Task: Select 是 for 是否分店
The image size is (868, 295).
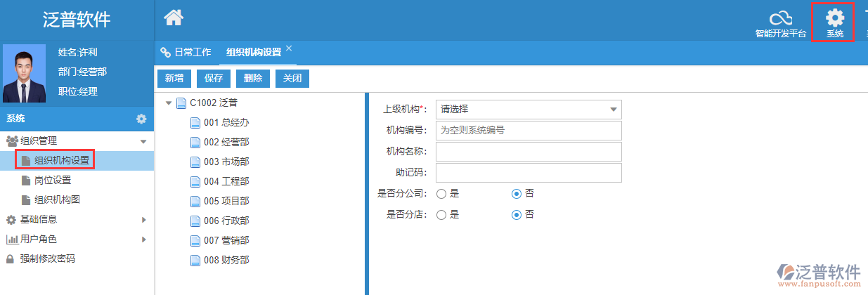Action: tap(441, 215)
